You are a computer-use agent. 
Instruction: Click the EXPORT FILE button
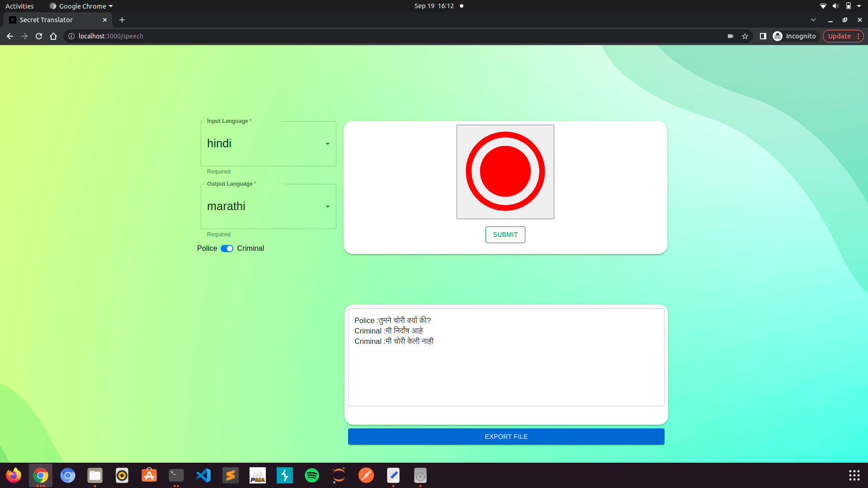tap(506, 436)
